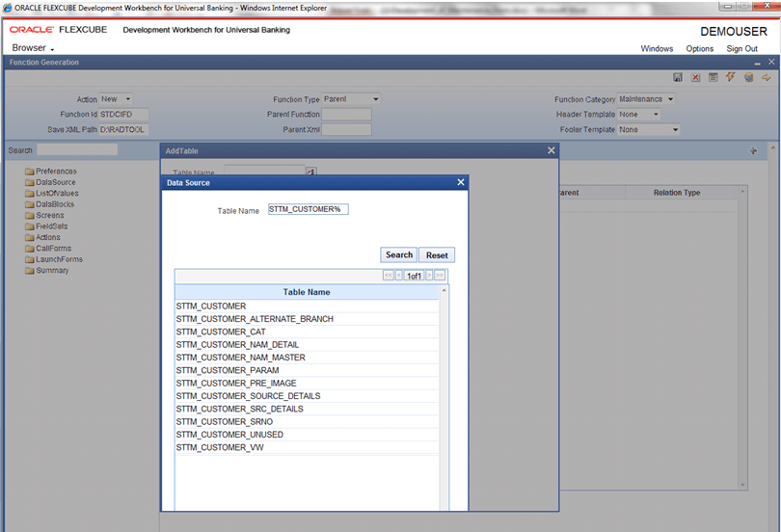Click the Reset button in Data Source
Viewport: 781px width, 532px height.
click(437, 254)
